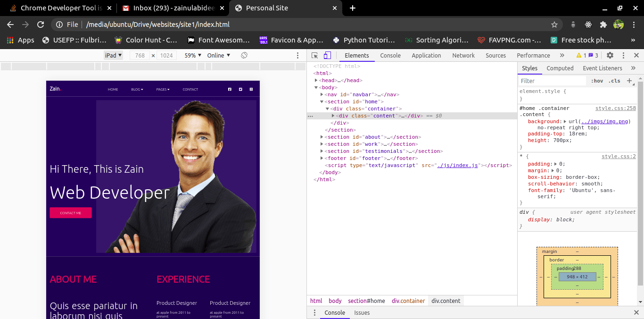Click the HOME link in page navbar

point(113,89)
